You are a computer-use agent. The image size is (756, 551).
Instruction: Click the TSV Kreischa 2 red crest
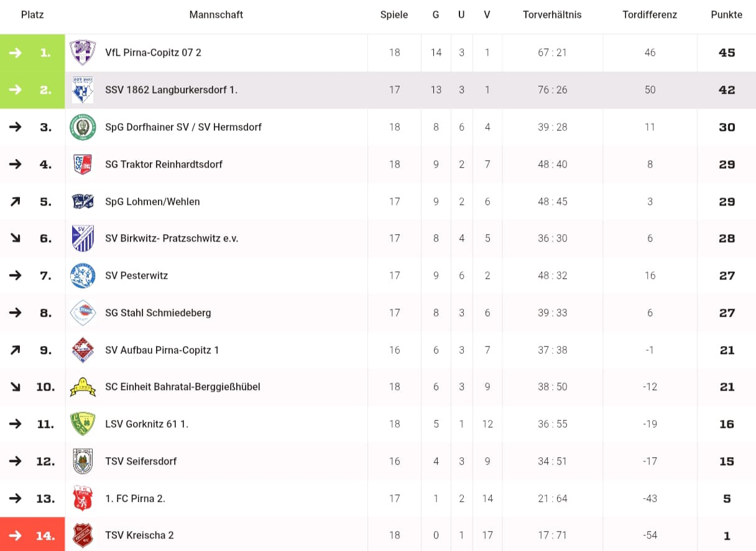[x=82, y=535]
